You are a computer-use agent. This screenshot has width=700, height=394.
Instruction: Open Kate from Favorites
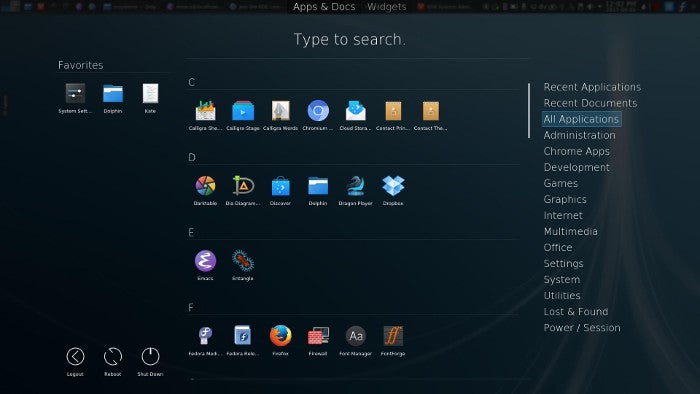tap(150, 98)
